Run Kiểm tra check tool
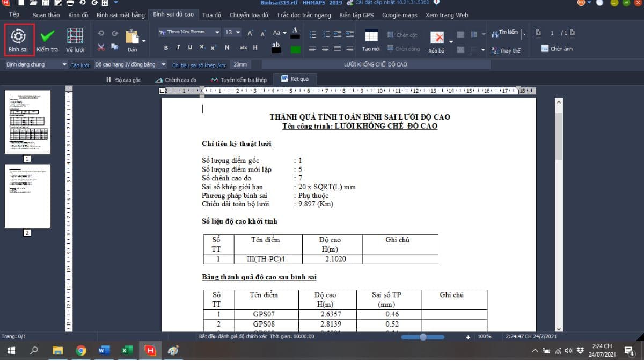The image size is (644, 362). (x=47, y=39)
